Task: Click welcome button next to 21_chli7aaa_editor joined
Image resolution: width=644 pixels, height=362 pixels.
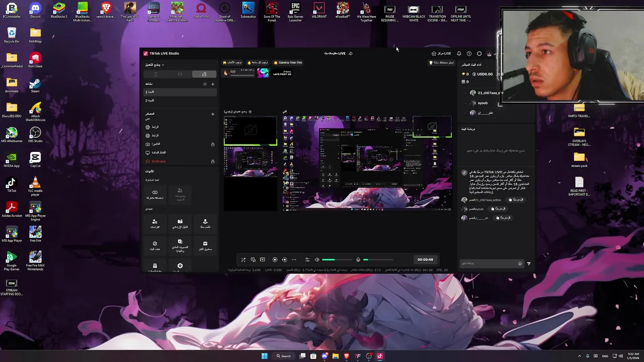Action: [x=516, y=200]
